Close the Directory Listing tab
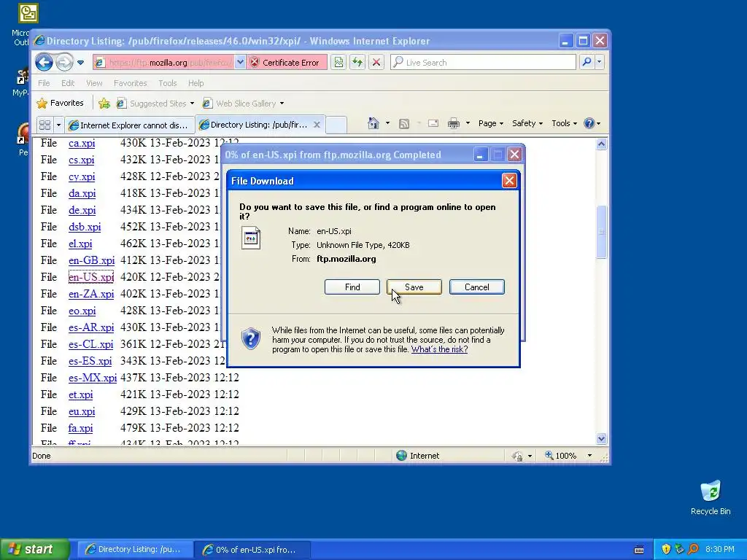Image resolution: width=747 pixels, height=560 pixels. [317, 125]
